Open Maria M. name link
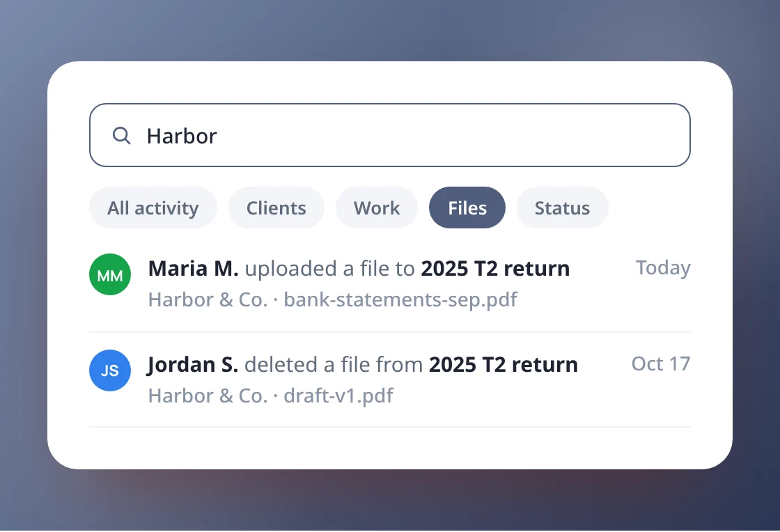Viewport: 780px width, 532px height. pos(193,269)
